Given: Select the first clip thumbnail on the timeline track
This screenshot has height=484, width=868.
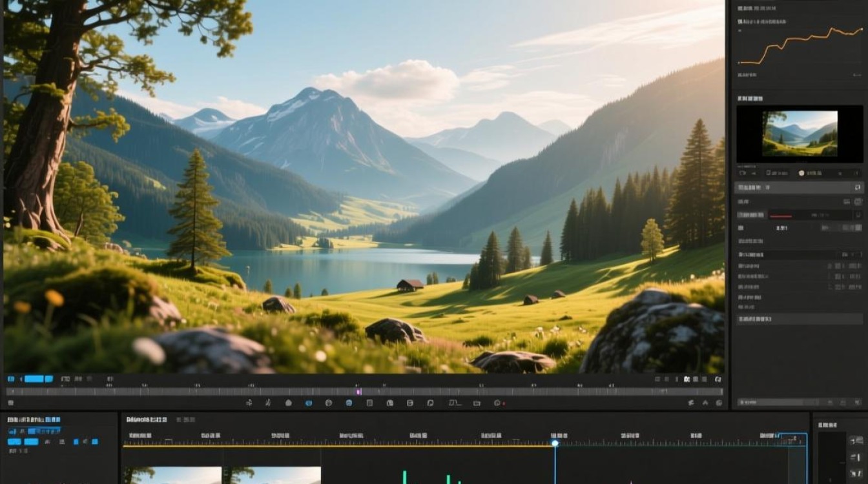Looking at the screenshot, I should [172, 475].
